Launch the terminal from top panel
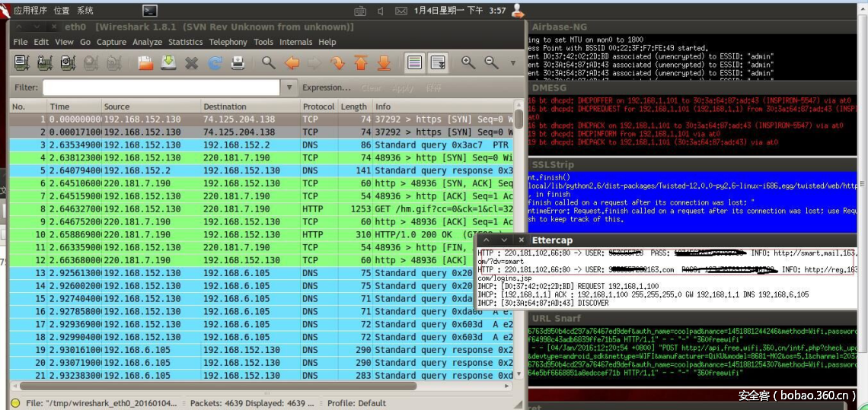Image resolution: width=868 pixels, height=410 pixels. (149, 11)
